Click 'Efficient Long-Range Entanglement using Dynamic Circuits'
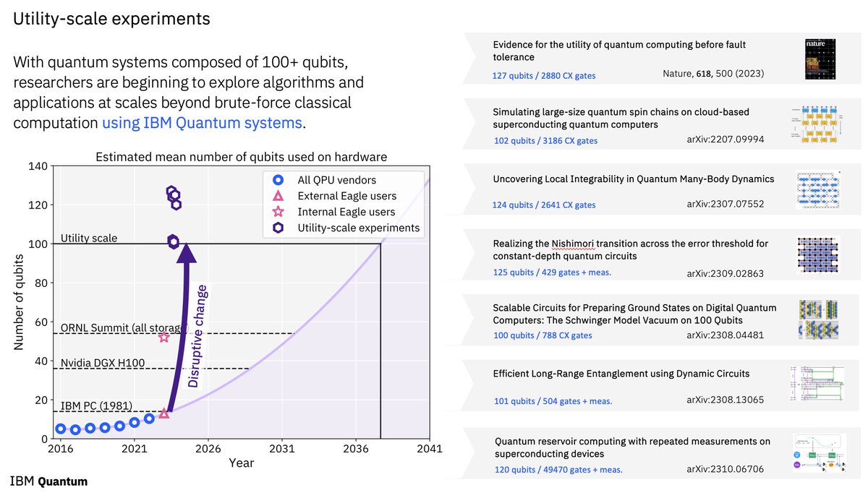The width and height of the screenshot is (868, 503). [621, 374]
